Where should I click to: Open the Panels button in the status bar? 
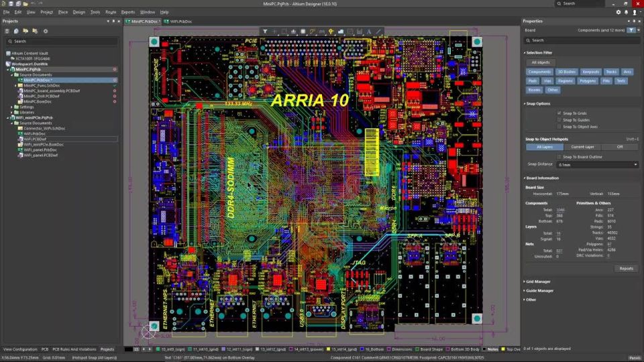(635, 358)
